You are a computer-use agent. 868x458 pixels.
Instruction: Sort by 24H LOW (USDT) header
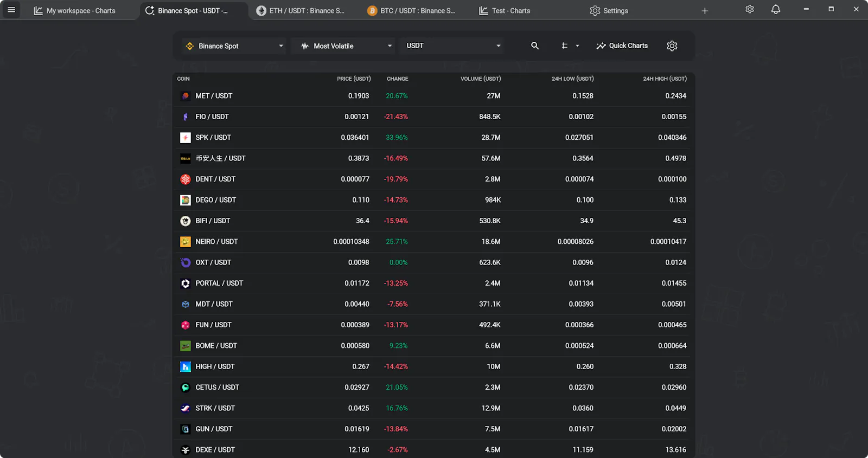[x=572, y=79]
